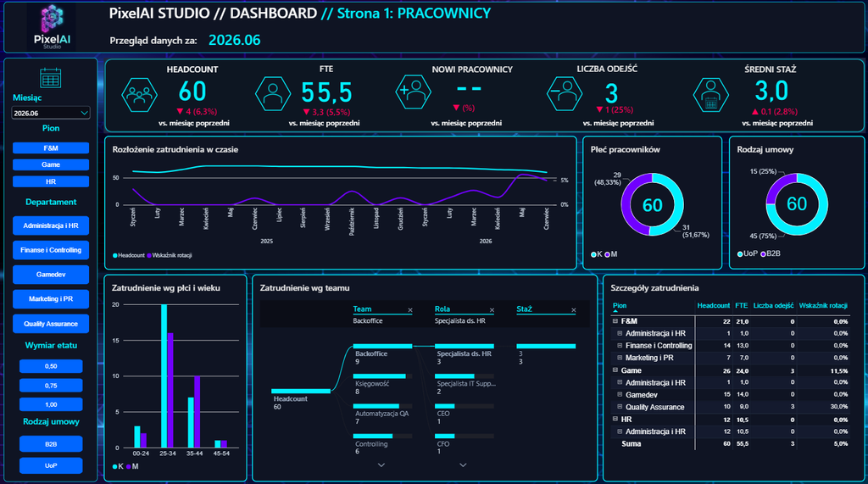Image resolution: width=868 pixels, height=484 pixels.
Task: Toggle the B2B Rodzaj umowy filter
Action: click(x=50, y=444)
